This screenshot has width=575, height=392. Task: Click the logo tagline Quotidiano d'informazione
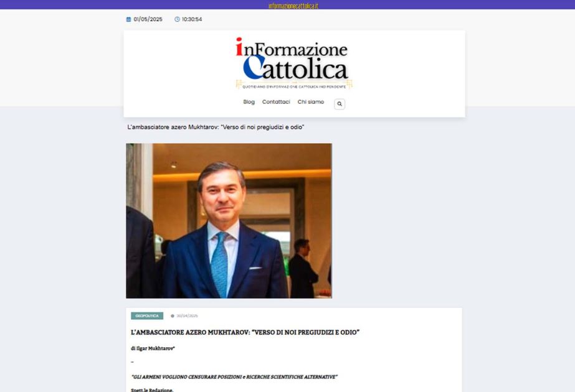(294, 87)
